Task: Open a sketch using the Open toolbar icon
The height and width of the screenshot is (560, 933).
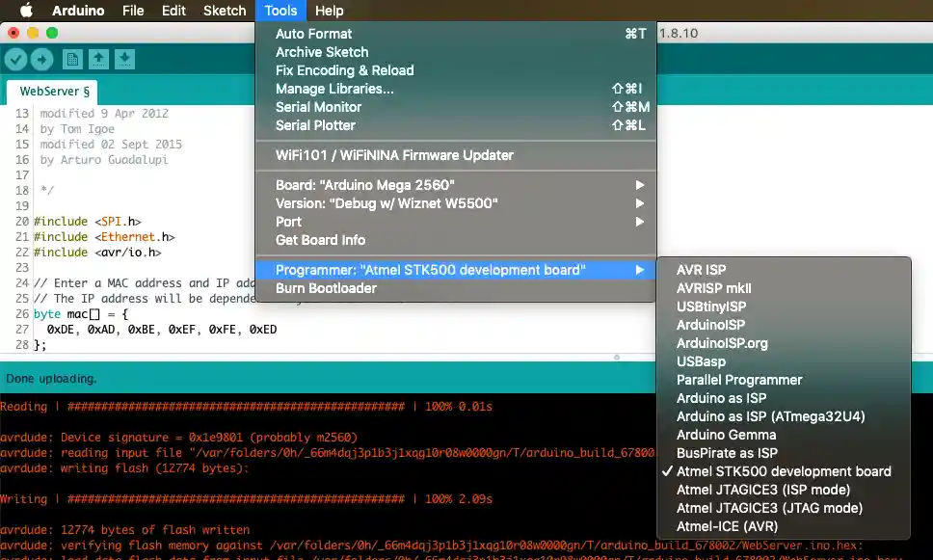Action: (x=99, y=59)
